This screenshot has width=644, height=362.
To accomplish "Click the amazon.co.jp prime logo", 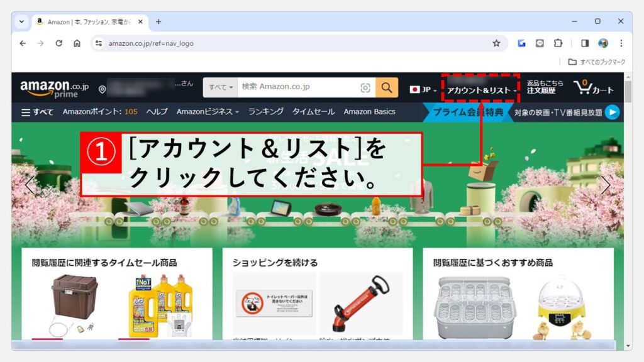I will [x=54, y=89].
